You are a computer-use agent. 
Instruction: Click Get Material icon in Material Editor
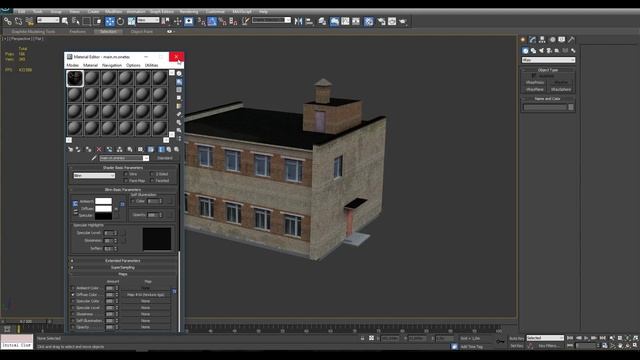tap(70, 149)
